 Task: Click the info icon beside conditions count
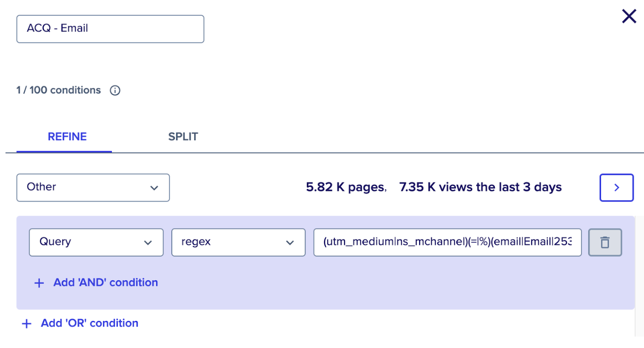pyautogui.click(x=115, y=91)
